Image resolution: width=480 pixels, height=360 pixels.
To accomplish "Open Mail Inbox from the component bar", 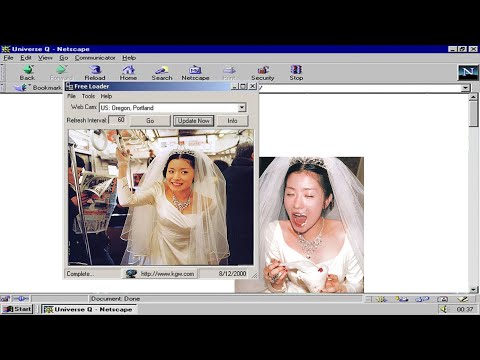I will coord(401,299).
